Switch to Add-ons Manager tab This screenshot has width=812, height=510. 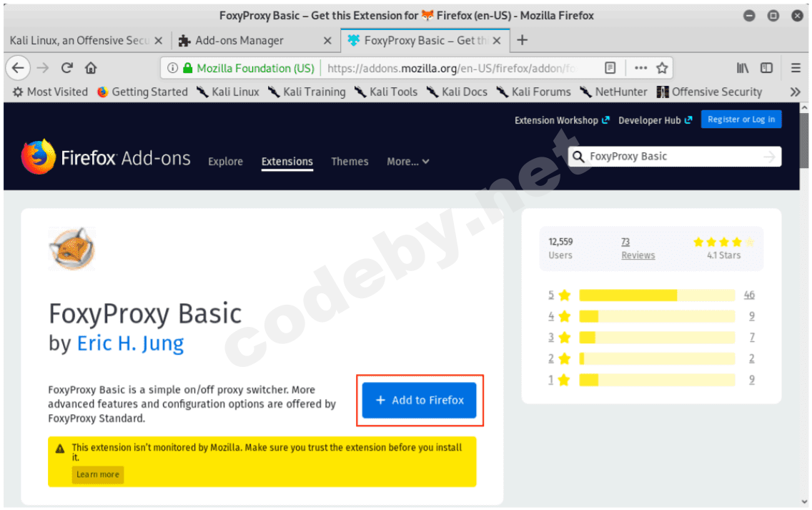(256, 41)
